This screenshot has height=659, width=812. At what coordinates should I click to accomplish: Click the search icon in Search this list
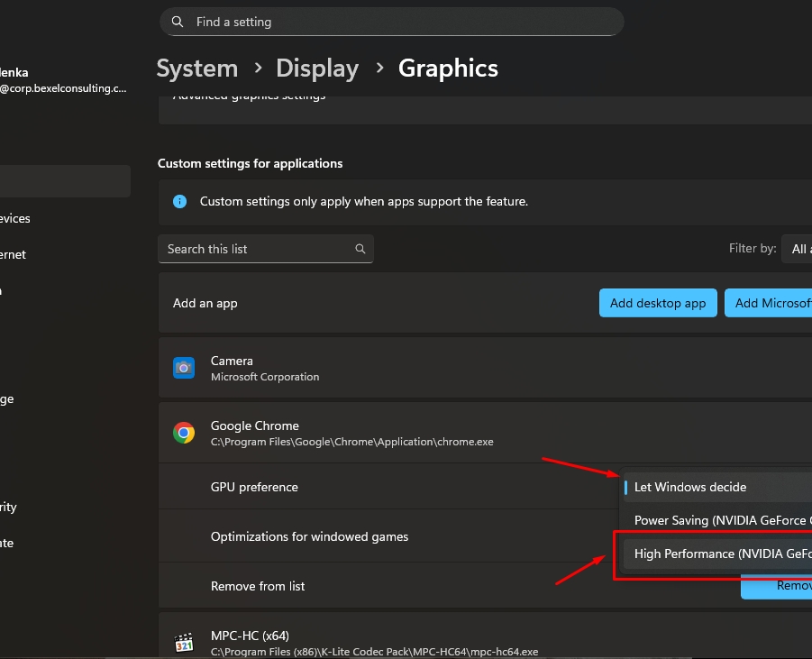click(x=360, y=249)
